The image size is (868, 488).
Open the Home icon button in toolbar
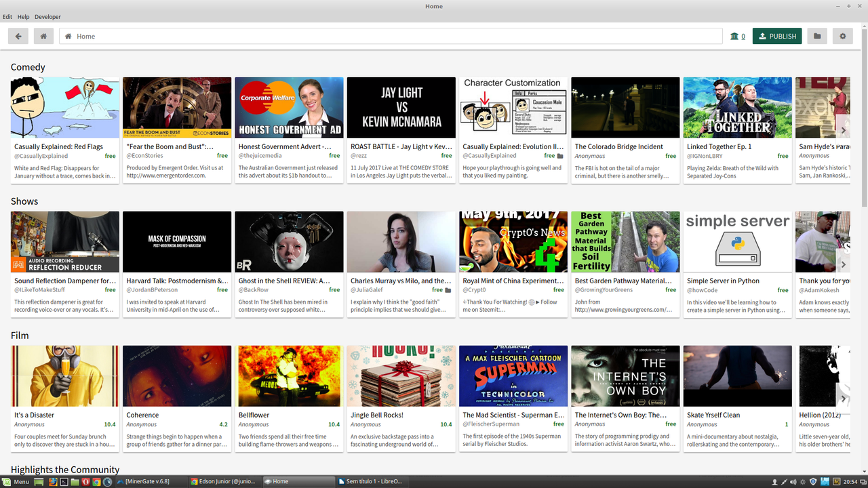pos(43,36)
